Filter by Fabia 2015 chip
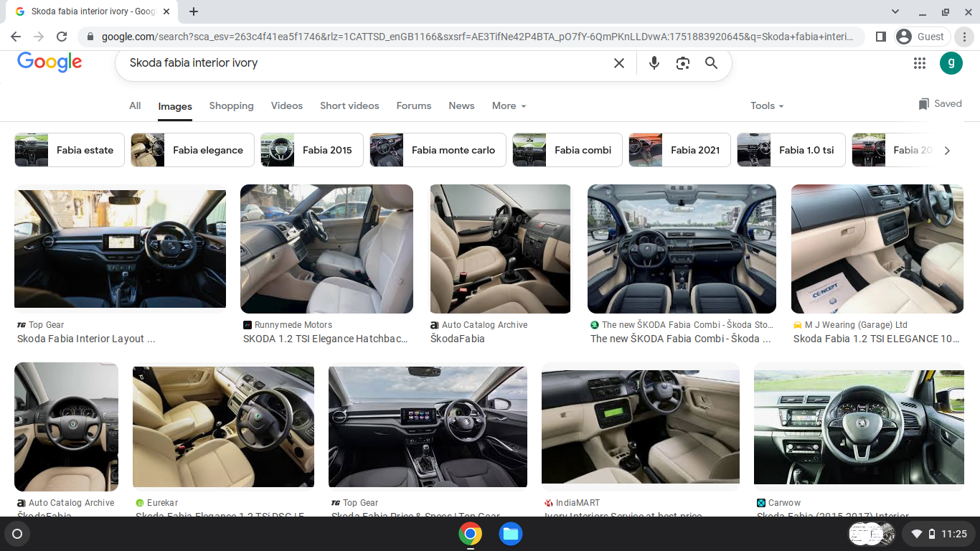Image resolution: width=980 pixels, height=551 pixels. coord(312,150)
